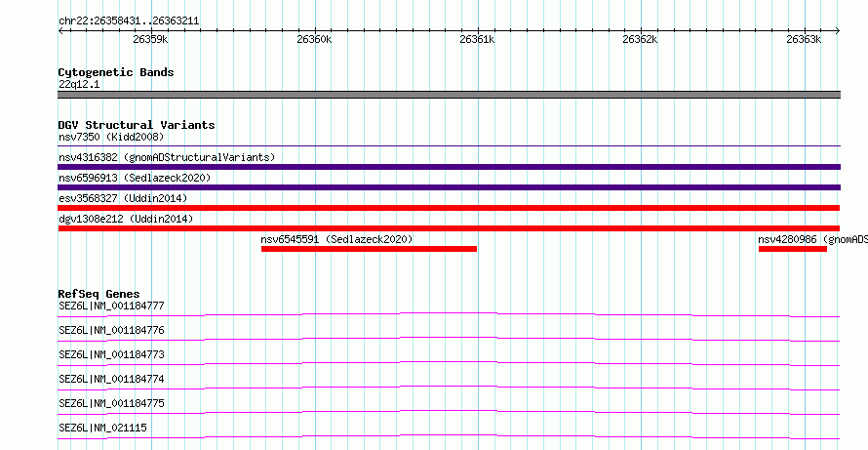The width and height of the screenshot is (868, 450).
Task: Click the short red bar of nsv4280986
Action: [x=792, y=249]
